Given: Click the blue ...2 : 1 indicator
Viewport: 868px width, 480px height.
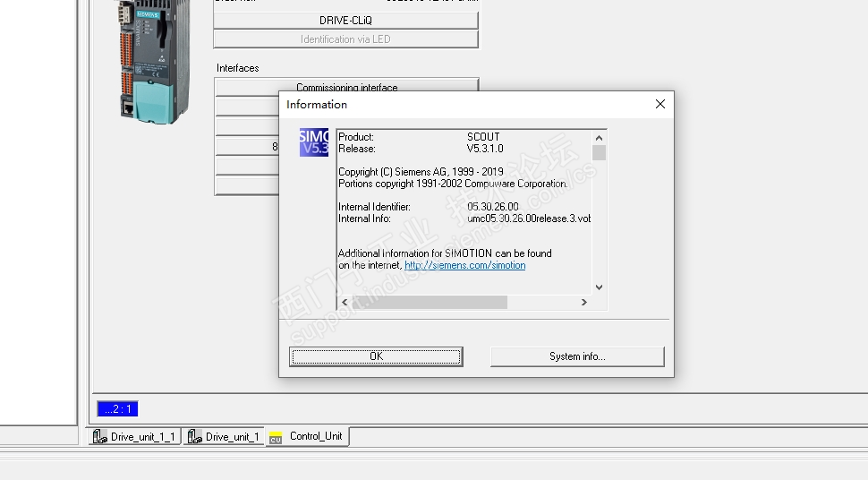Looking at the screenshot, I should click(117, 409).
